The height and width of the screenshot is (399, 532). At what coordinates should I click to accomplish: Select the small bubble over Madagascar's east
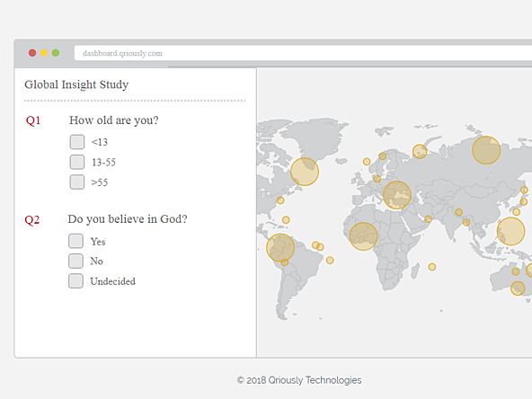432,267
